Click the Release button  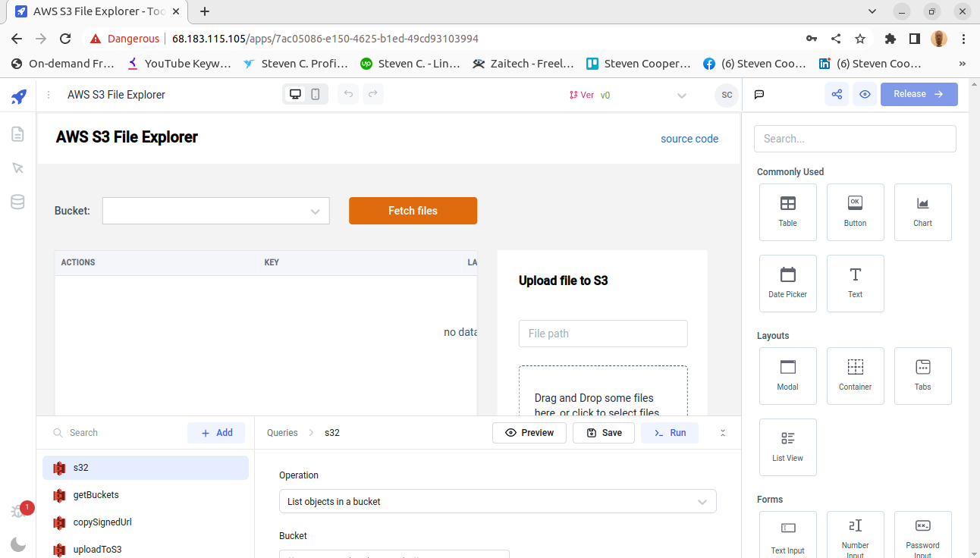(919, 94)
